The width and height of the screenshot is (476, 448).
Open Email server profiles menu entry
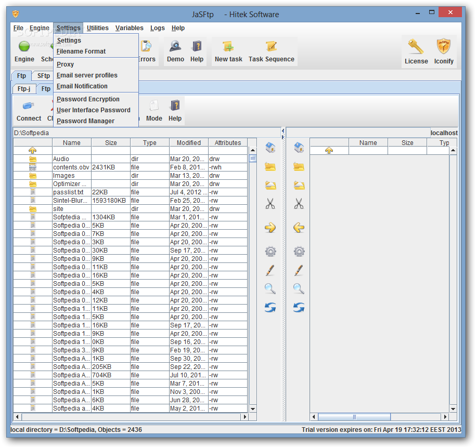tap(96, 75)
